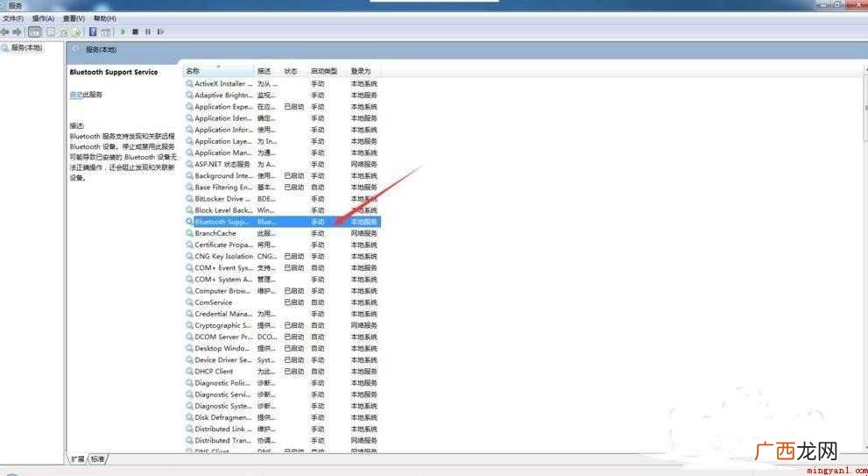868x476 pixels.
Task: Click the Export List toolbar icon
Action: point(77,32)
